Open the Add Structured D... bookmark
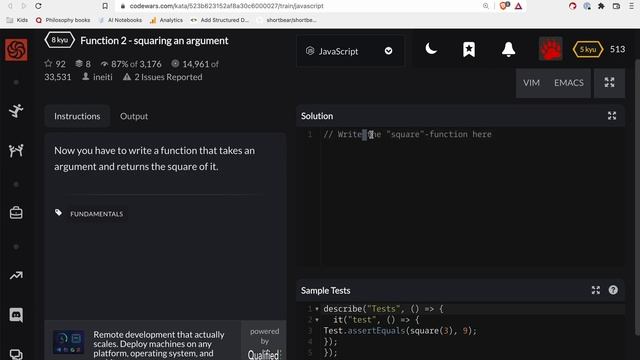640x360 pixels. pos(220,20)
